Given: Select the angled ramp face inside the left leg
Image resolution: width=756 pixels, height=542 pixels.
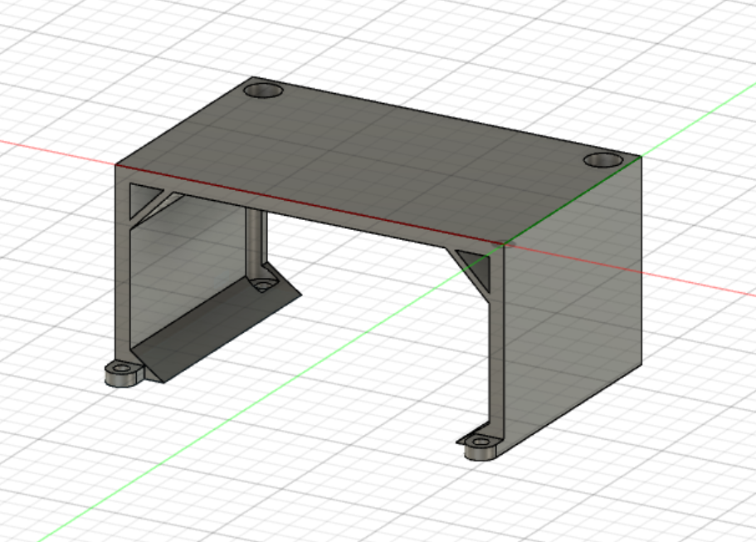Looking at the screenshot, I should click(217, 328).
